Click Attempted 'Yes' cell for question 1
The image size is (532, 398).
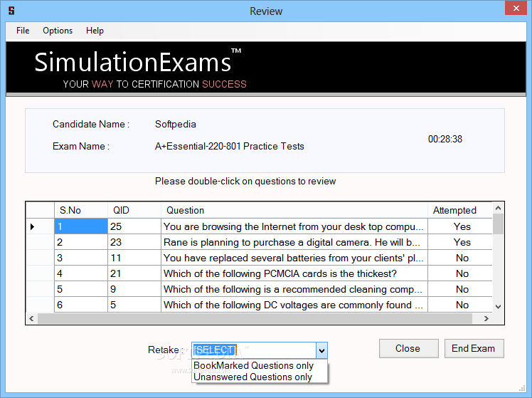click(x=460, y=226)
